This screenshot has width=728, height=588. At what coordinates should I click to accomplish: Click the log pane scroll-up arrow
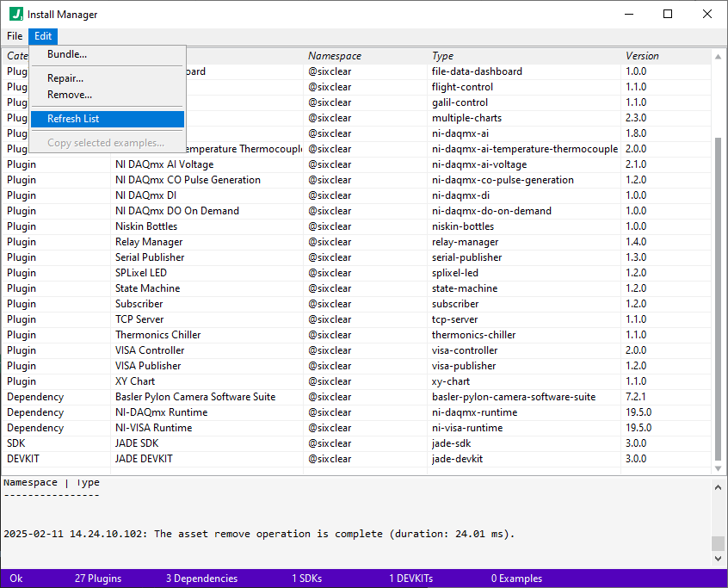click(717, 486)
